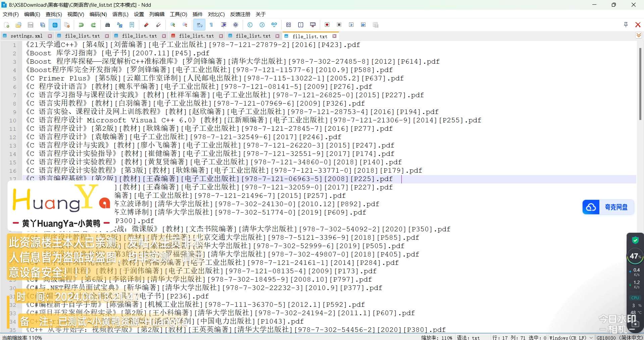Click the 夸克网盘 cloud button

point(608,207)
